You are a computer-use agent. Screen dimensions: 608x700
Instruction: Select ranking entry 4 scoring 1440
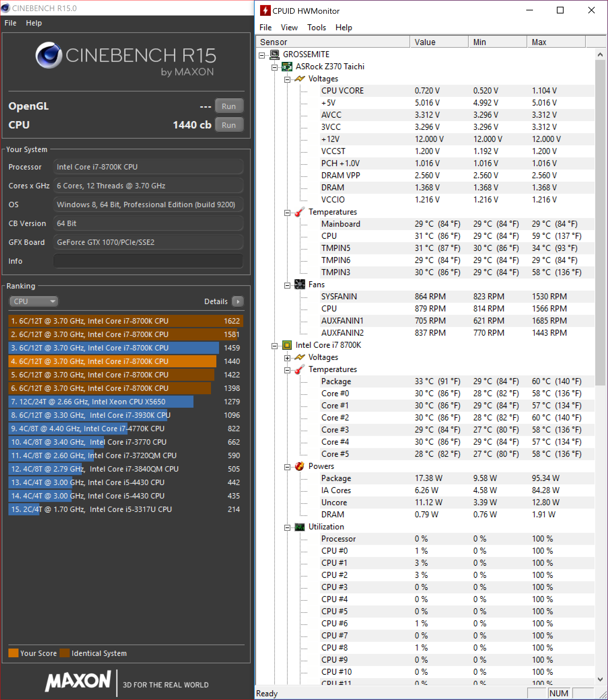click(126, 361)
